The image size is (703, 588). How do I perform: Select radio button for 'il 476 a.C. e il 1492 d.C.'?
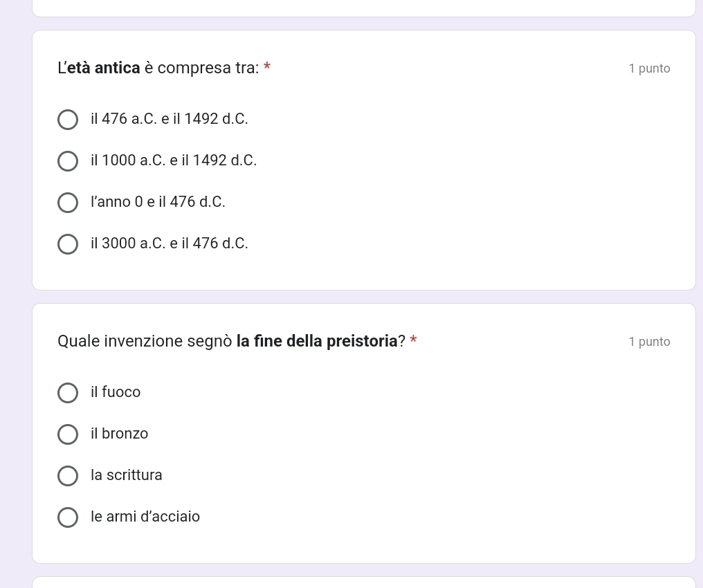point(68,120)
